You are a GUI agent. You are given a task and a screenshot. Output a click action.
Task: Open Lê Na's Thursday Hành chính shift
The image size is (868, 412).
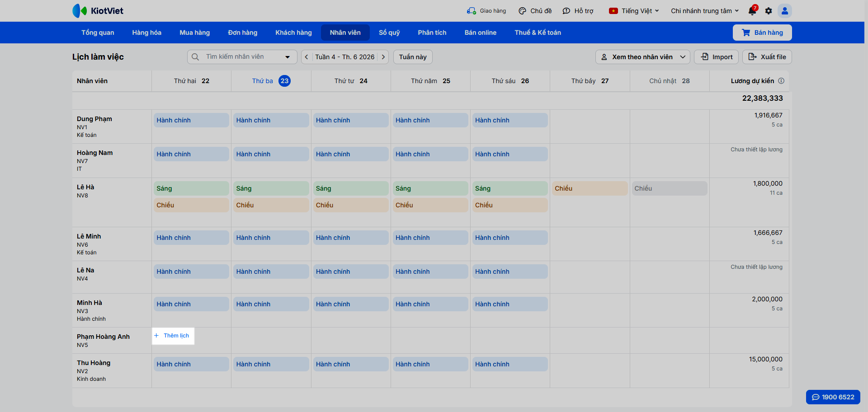pos(430,272)
